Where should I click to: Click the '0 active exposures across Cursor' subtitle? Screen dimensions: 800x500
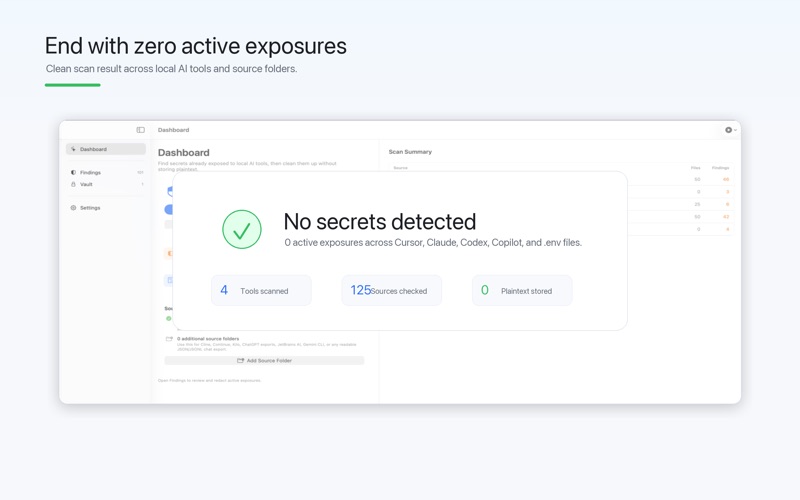[x=433, y=243]
